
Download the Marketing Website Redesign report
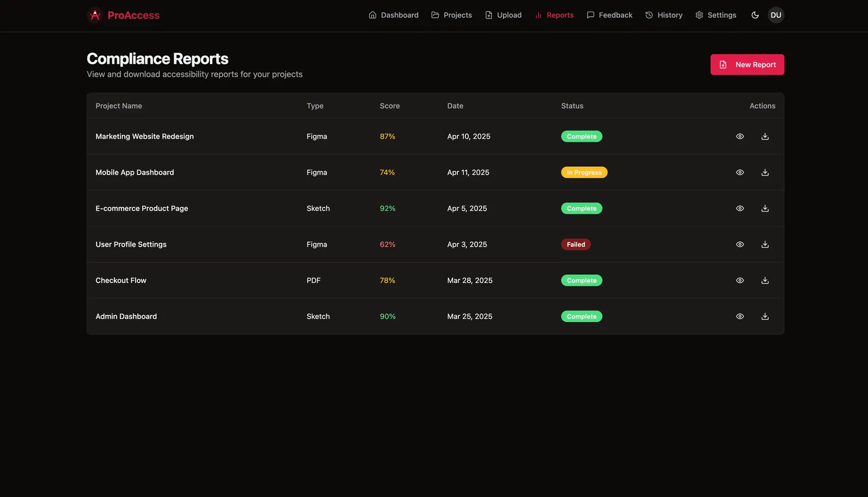pyautogui.click(x=765, y=137)
